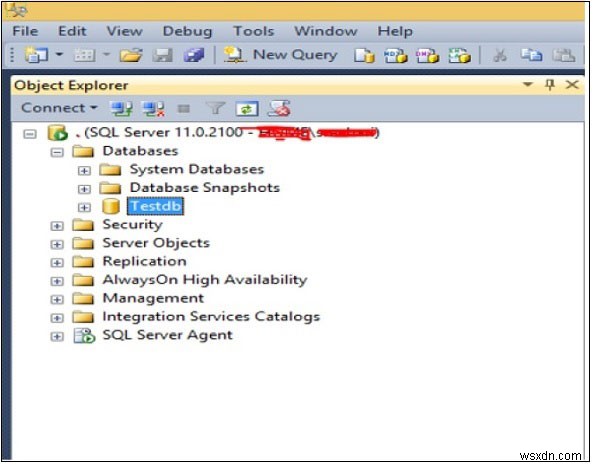
Task: Click the Analysis Services MDX Query icon
Action: click(396, 56)
